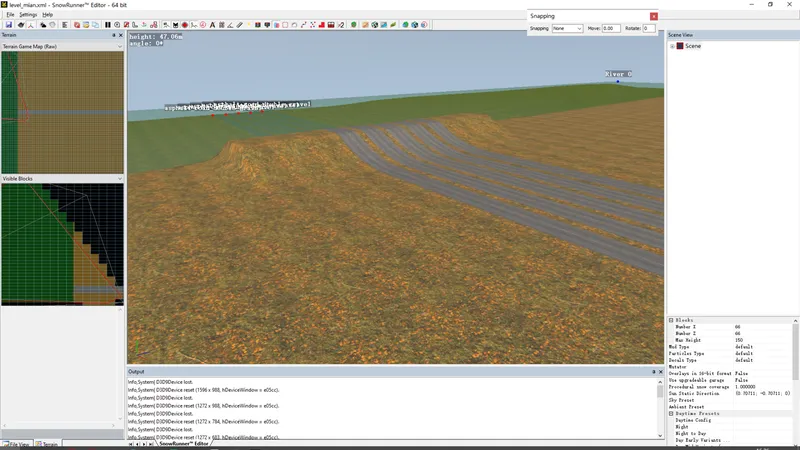Screen dimensions: 800x450
Task: Expand the Scene tree node
Action: (672, 46)
